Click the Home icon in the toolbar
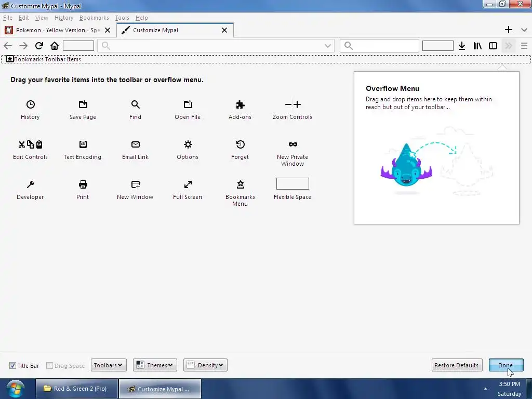The height and width of the screenshot is (399, 532). point(55,46)
